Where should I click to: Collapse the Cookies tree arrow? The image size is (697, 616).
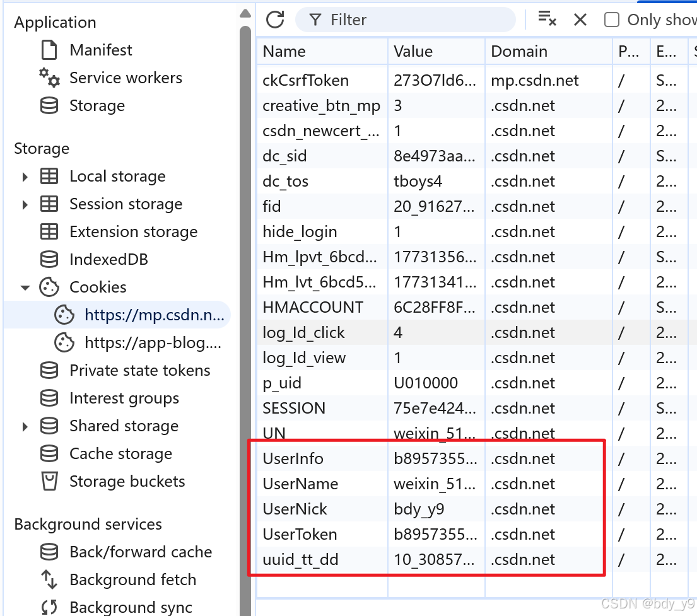coord(25,288)
